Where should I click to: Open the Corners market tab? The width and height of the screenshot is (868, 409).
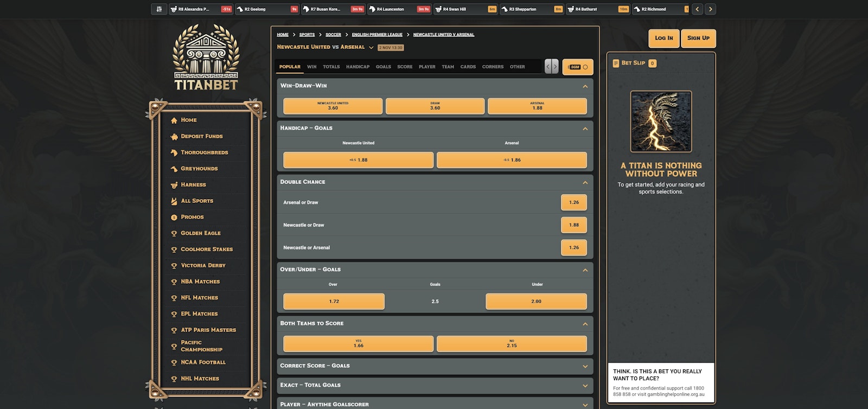(x=493, y=67)
